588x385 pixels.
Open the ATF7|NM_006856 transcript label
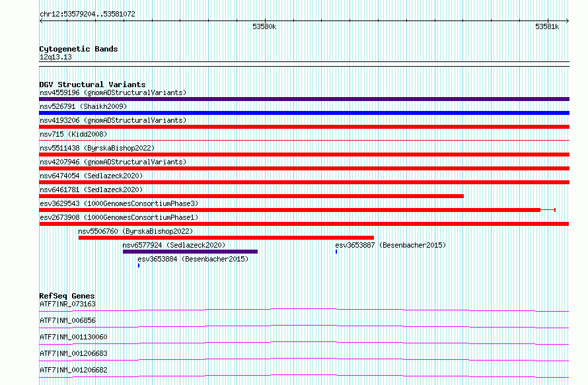point(67,320)
